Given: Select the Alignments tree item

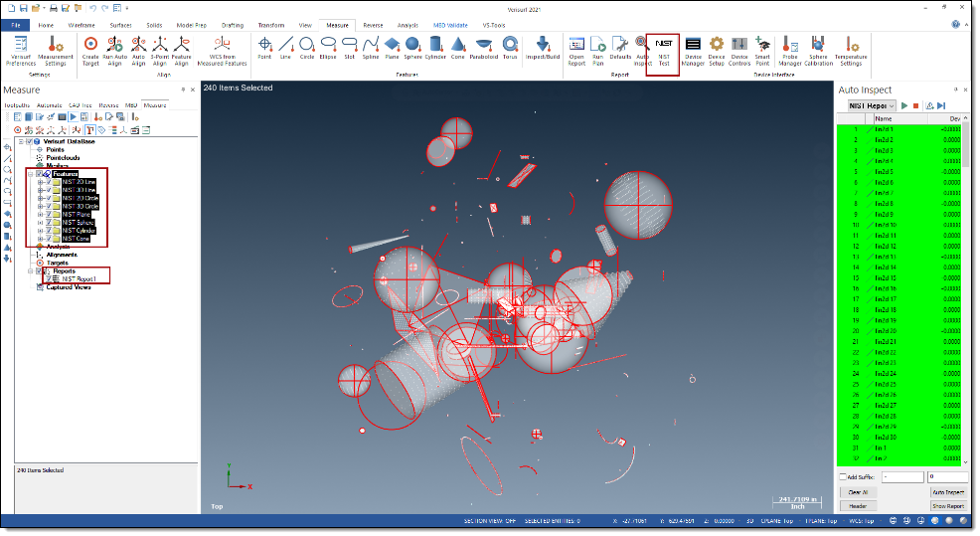Looking at the screenshot, I should click(62, 255).
